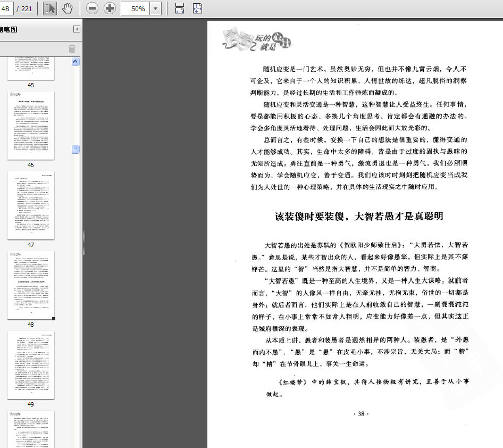The width and height of the screenshot is (503, 448).
Task: Open the partially visible thumbnail below 49
Action: tap(31, 429)
